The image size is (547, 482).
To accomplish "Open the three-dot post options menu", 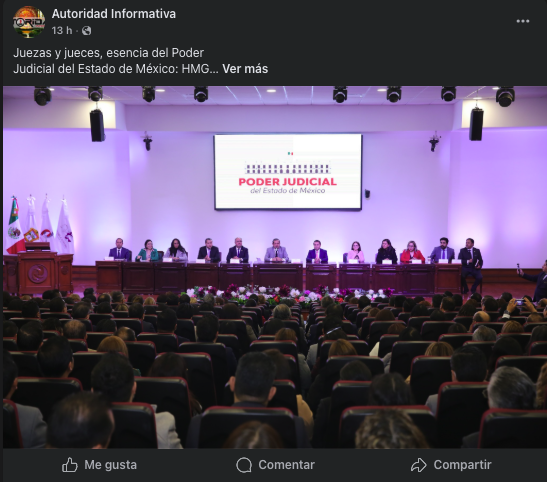I will coord(523,21).
